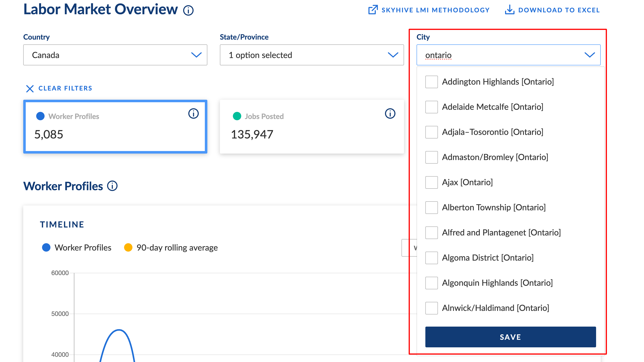
Task: Open the SKYHIVE LMI METHODOLOGY link
Action: [x=429, y=10]
